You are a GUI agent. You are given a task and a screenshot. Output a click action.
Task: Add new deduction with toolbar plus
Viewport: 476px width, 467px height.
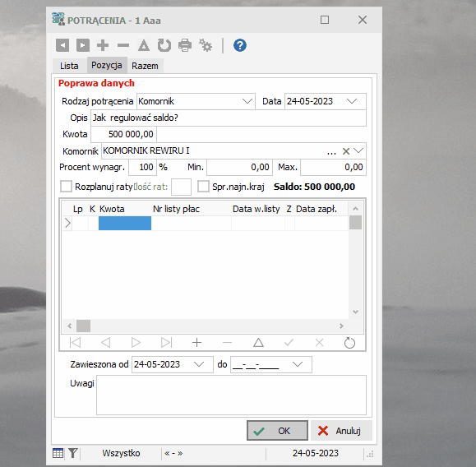(x=103, y=45)
